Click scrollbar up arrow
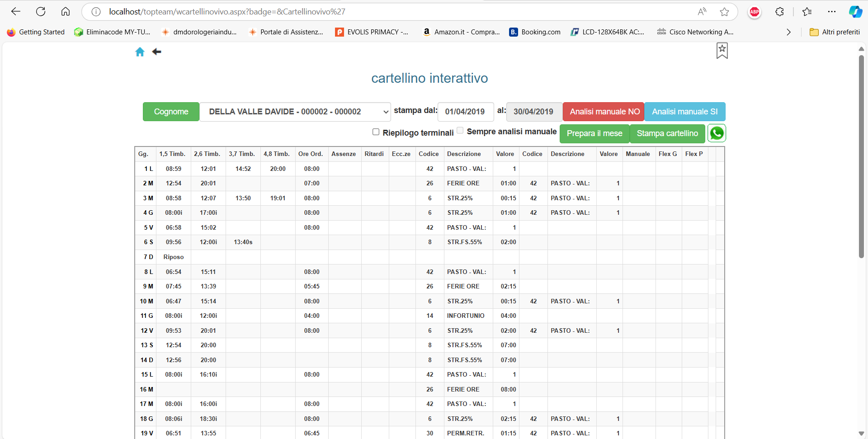 tap(861, 48)
